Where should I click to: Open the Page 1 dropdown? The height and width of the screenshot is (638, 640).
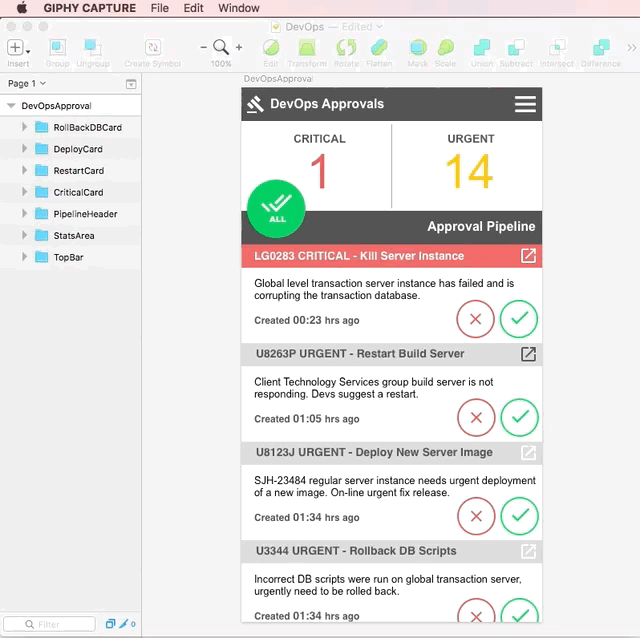27,84
